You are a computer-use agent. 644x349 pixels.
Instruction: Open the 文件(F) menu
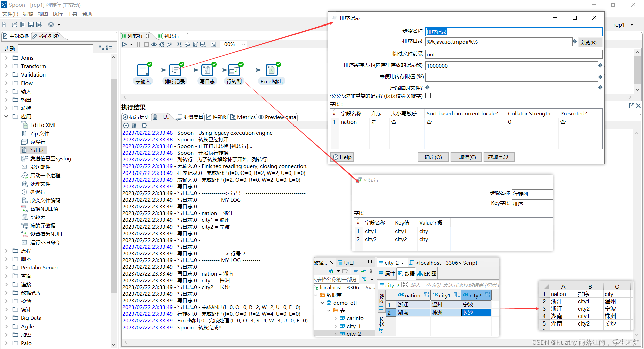[10, 14]
